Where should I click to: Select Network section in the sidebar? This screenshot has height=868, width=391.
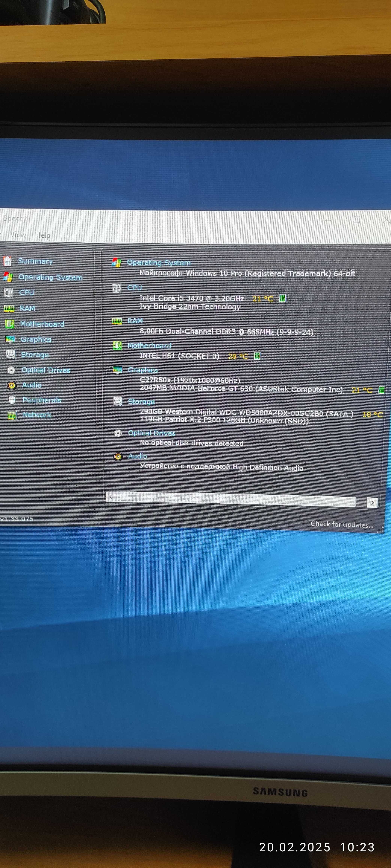pyautogui.click(x=37, y=415)
